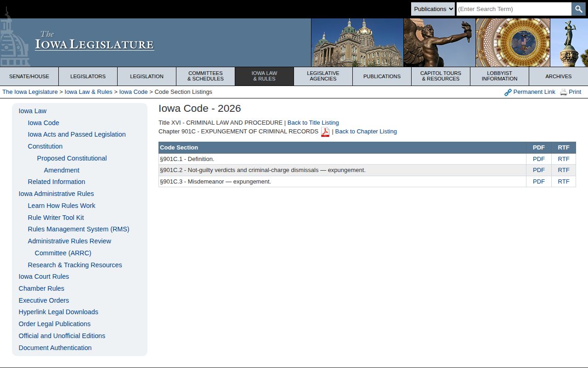Open the Legislation menu

click(147, 76)
